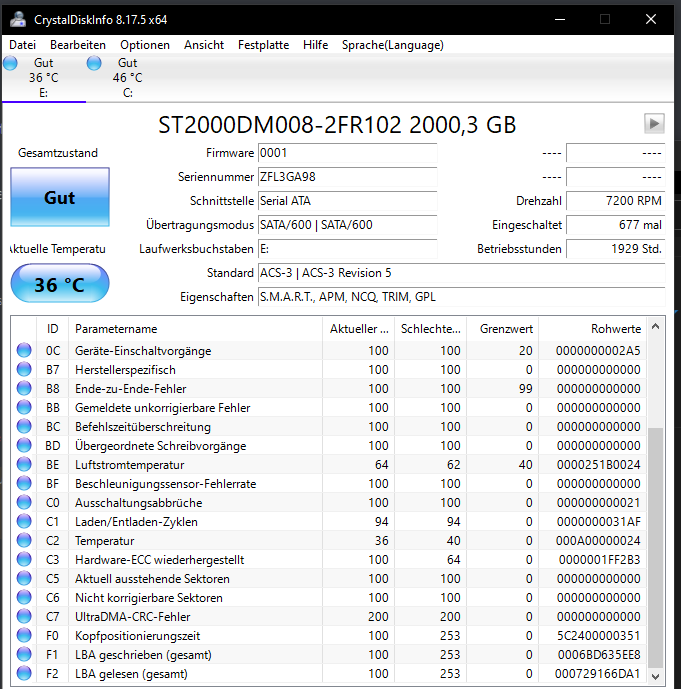Image resolution: width=681 pixels, height=689 pixels.
Task: Click the CrystalDiskInfo app icon in title bar
Action: (x=17, y=19)
